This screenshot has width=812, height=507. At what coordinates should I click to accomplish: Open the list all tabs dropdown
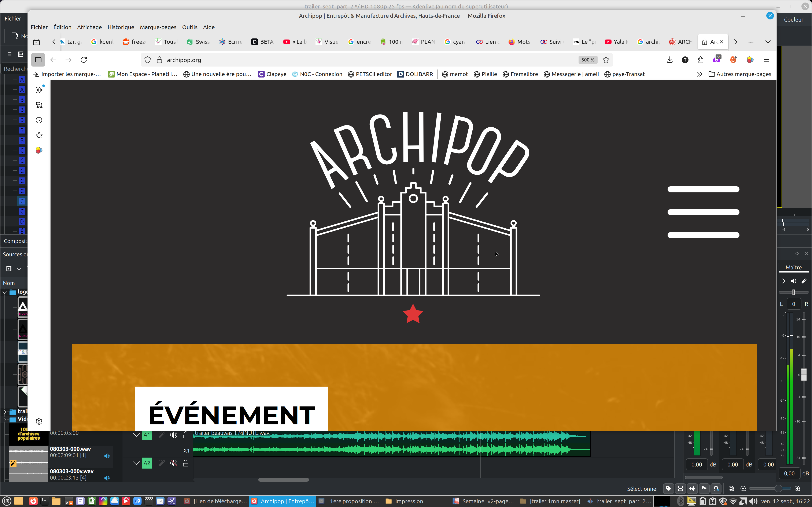(x=768, y=42)
